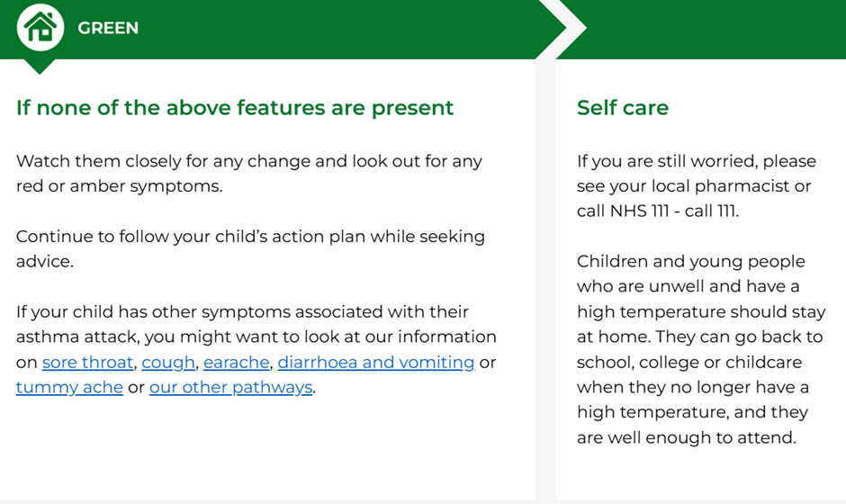Screen dimensions: 846x504
Task: Click the GREEN banner label
Action: pyautogui.click(x=108, y=28)
